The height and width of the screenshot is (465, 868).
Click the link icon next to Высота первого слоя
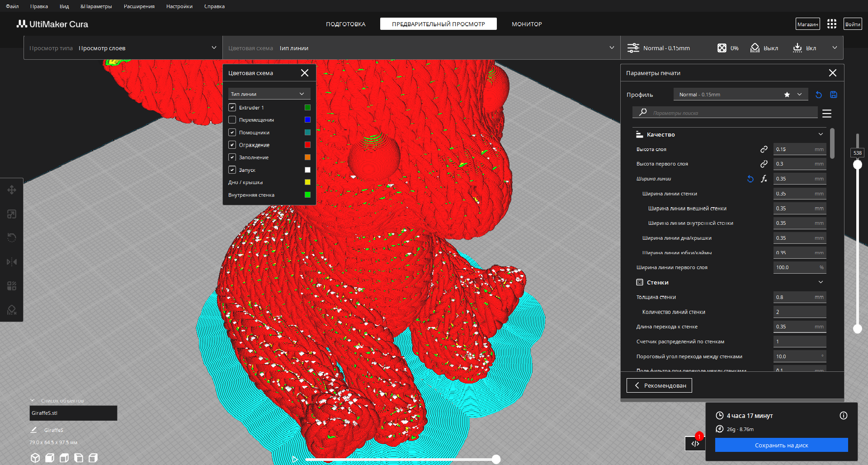764,164
